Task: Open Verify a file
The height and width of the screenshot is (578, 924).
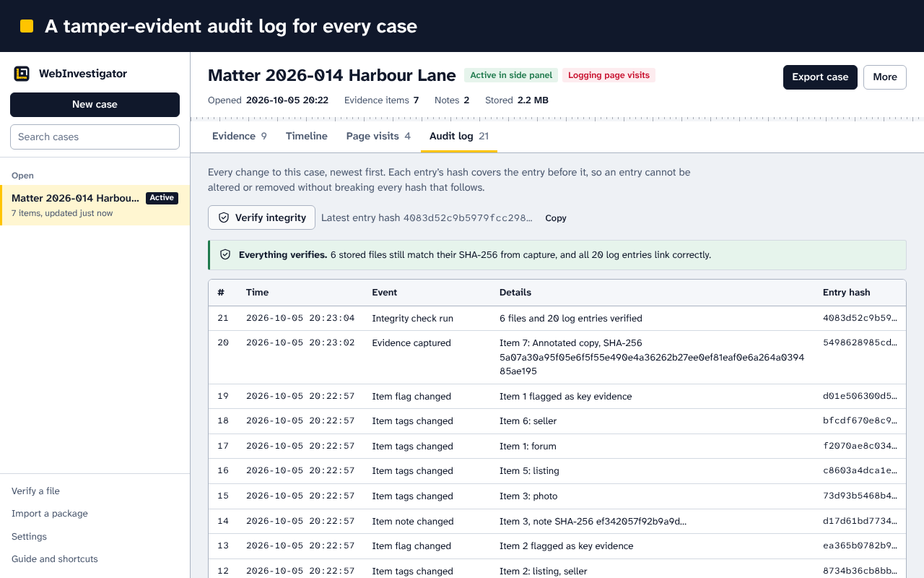Action: [x=35, y=491]
